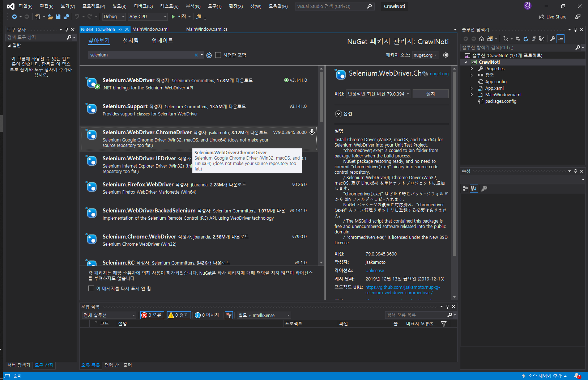
Task: Switch to the Output tab at bottom
Action: click(128, 365)
